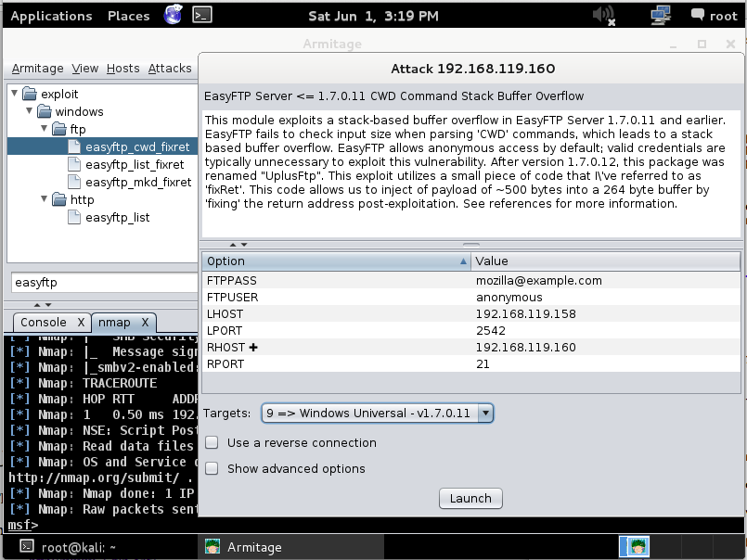Click the RHOST plus icon
747x560 pixels.
click(x=253, y=348)
